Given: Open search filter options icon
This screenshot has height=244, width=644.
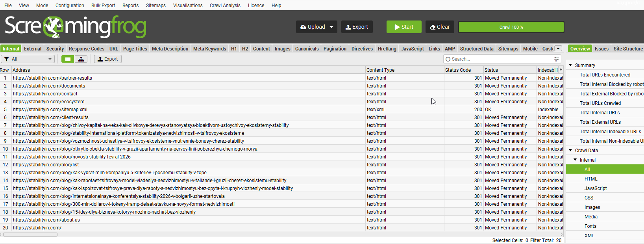Looking at the screenshot, I should pos(557,59).
